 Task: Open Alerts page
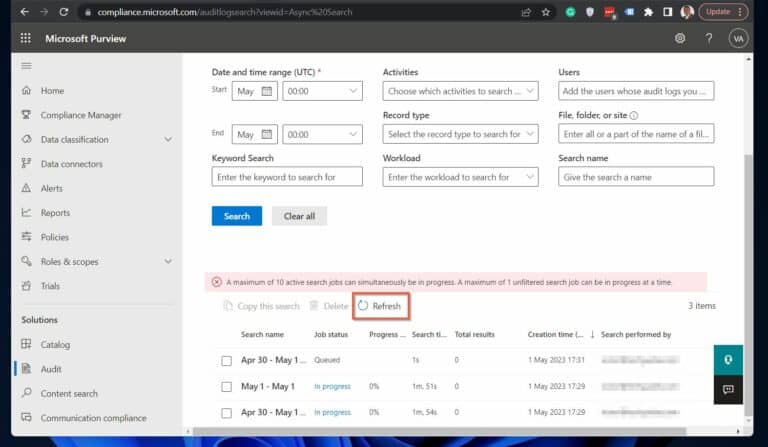(x=51, y=188)
